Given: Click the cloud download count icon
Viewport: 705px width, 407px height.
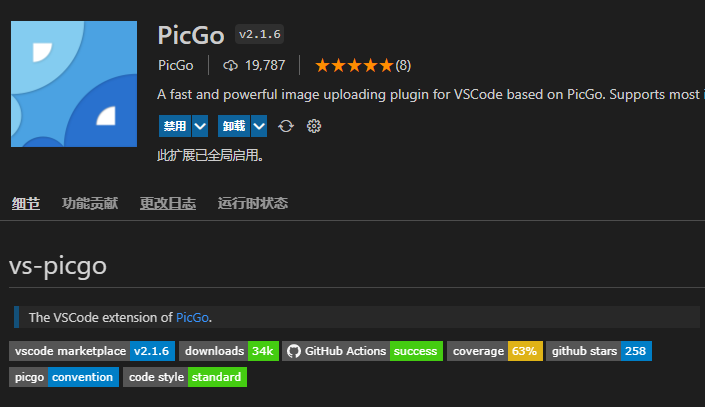Looking at the screenshot, I should pos(231,66).
